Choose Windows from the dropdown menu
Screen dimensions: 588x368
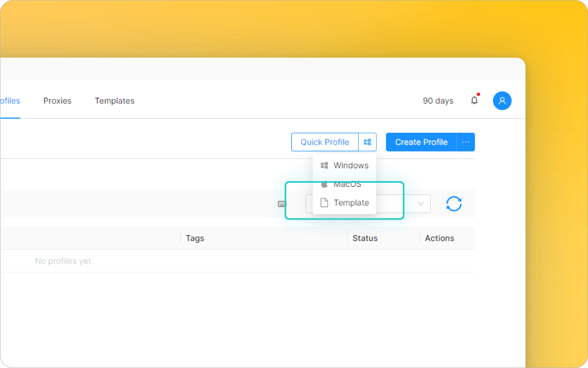(345, 165)
